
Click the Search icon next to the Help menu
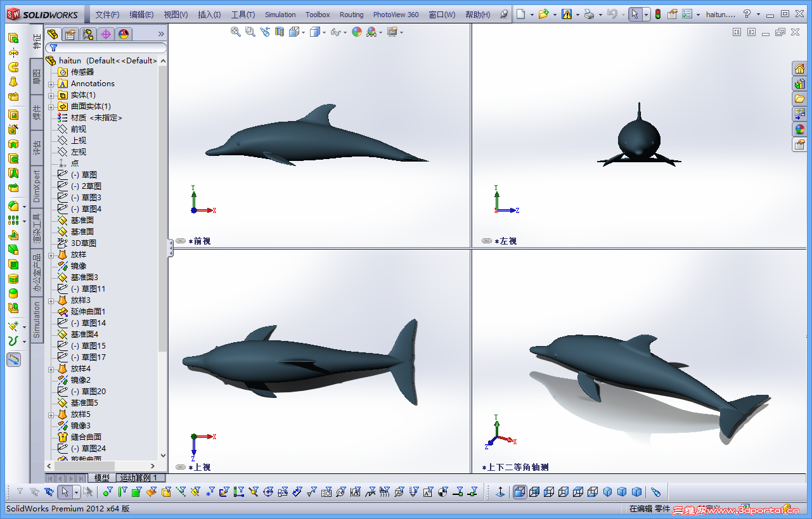pyautogui.click(x=504, y=14)
